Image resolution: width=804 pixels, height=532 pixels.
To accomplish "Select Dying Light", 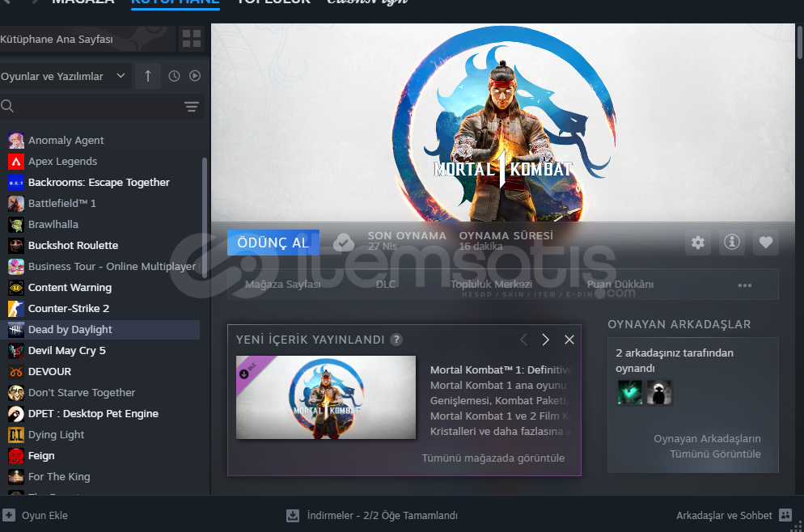I will pyautogui.click(x=99, y=435).
